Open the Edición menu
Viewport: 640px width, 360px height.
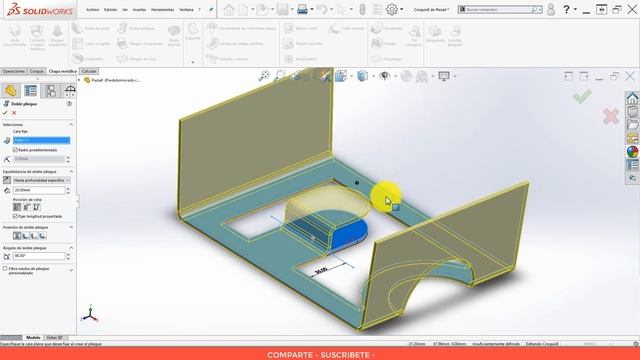coord(110,9)
